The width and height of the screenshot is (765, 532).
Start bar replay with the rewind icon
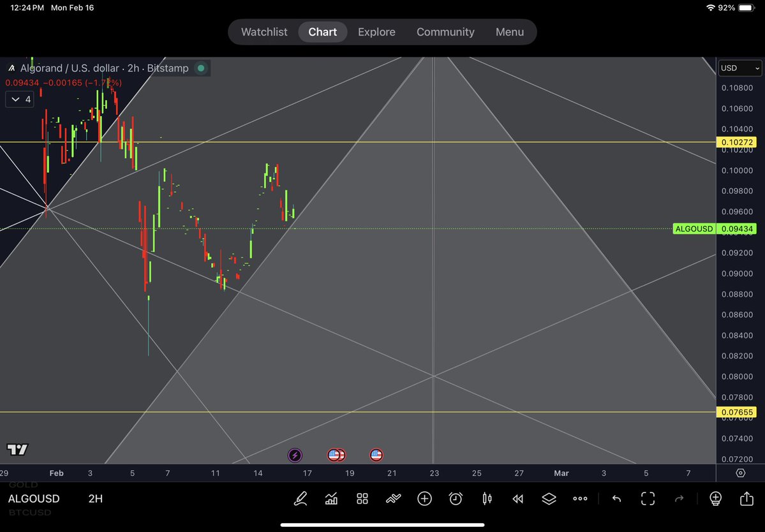(517, 498)
